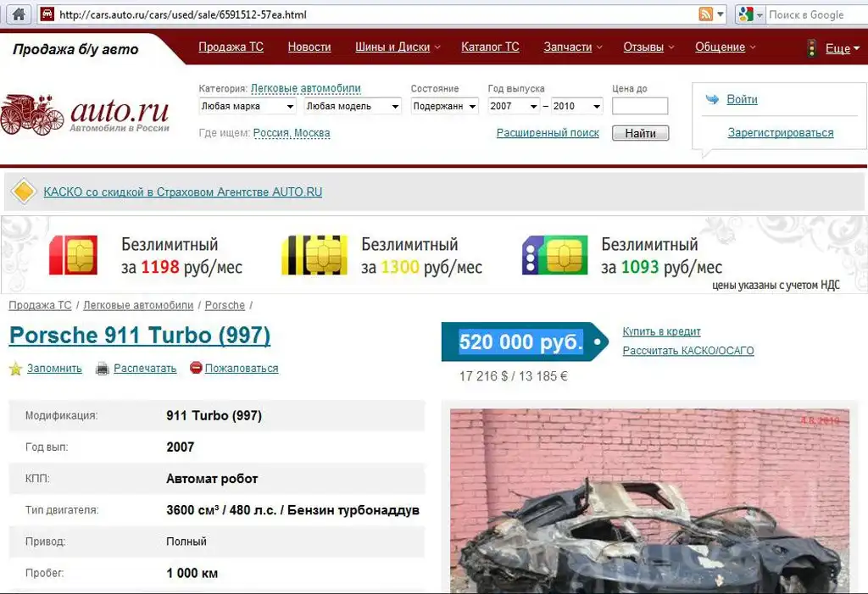
Task: Click the printer icon next to Распечатать
Action: pyautogui.click(x=103, y=369)
